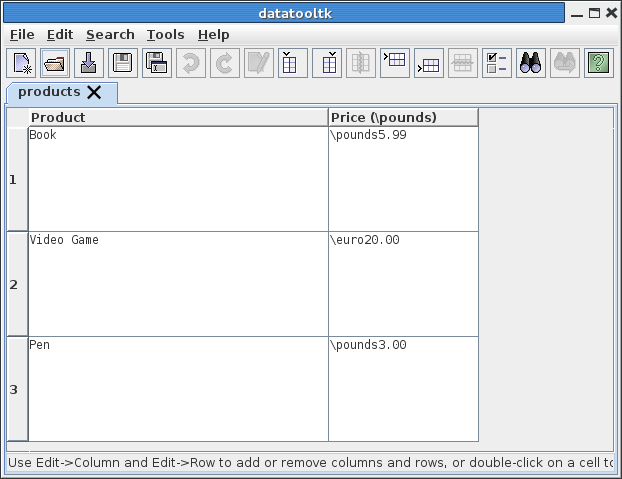Click the Save floppy disk icon

click(x=122, y=64)
